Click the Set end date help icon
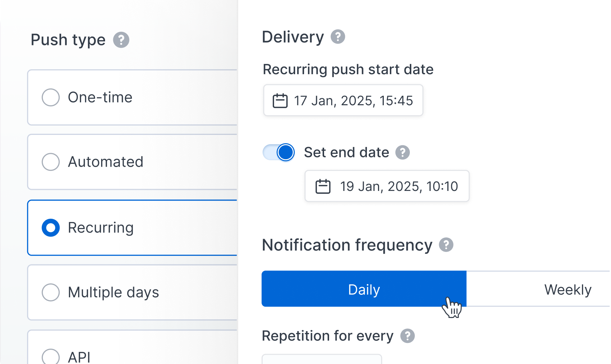 402,152
